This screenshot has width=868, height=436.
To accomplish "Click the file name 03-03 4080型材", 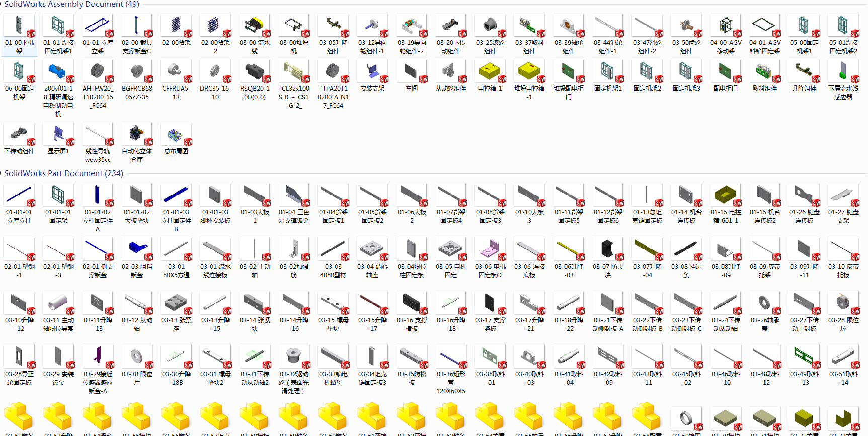I will coord(333,271).
